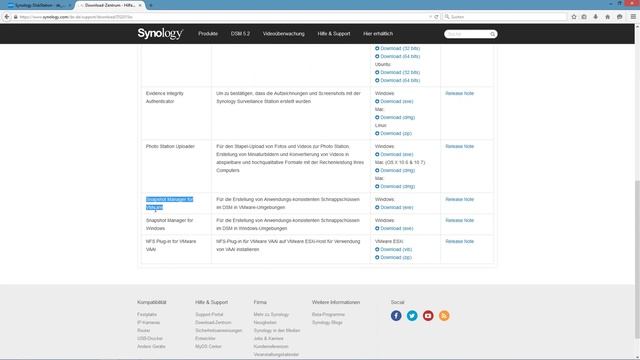Click the browser URL address bar

(220, 17)
